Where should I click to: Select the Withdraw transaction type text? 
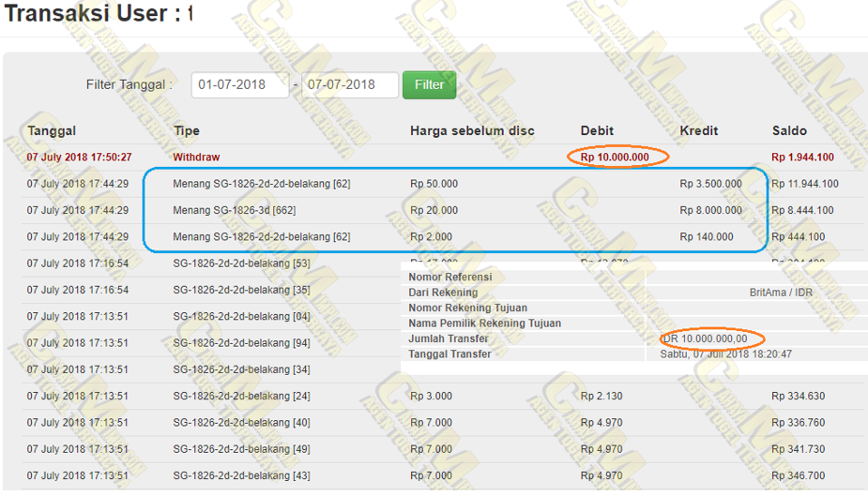[x=196, y=158]
